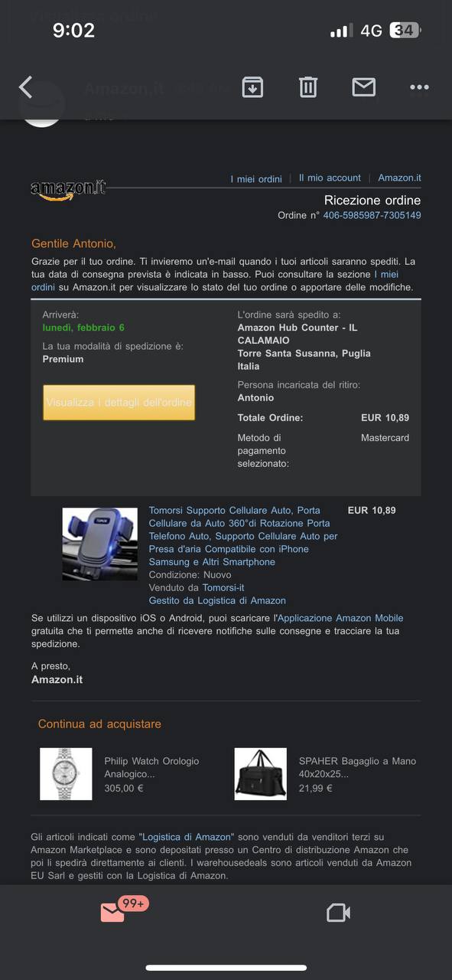This screenshot has width=452, height=980.
Task: View the Philip Watch Orologio thumbnail
Action: [x=66, y=774]
